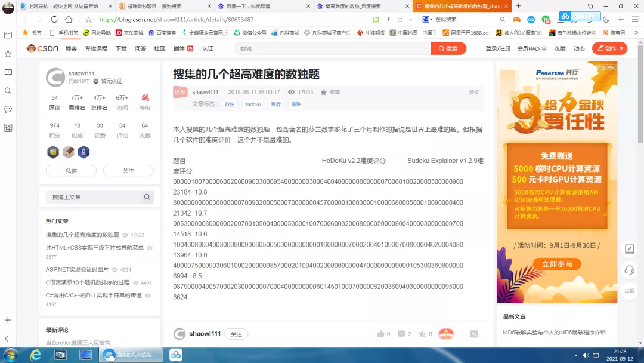Click 举报 on the right edge

(629, 291)
